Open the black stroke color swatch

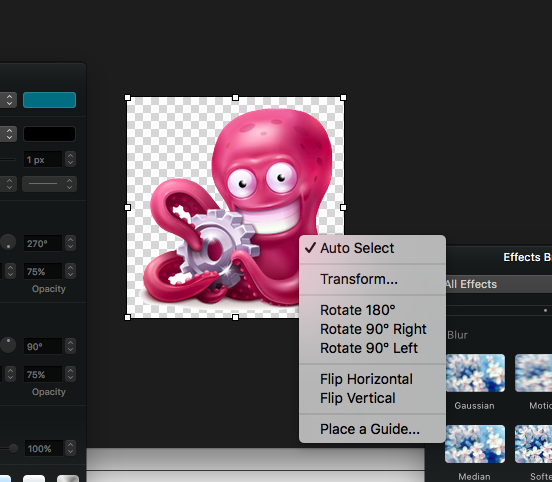pyautogui.click(x=49, y=134)
